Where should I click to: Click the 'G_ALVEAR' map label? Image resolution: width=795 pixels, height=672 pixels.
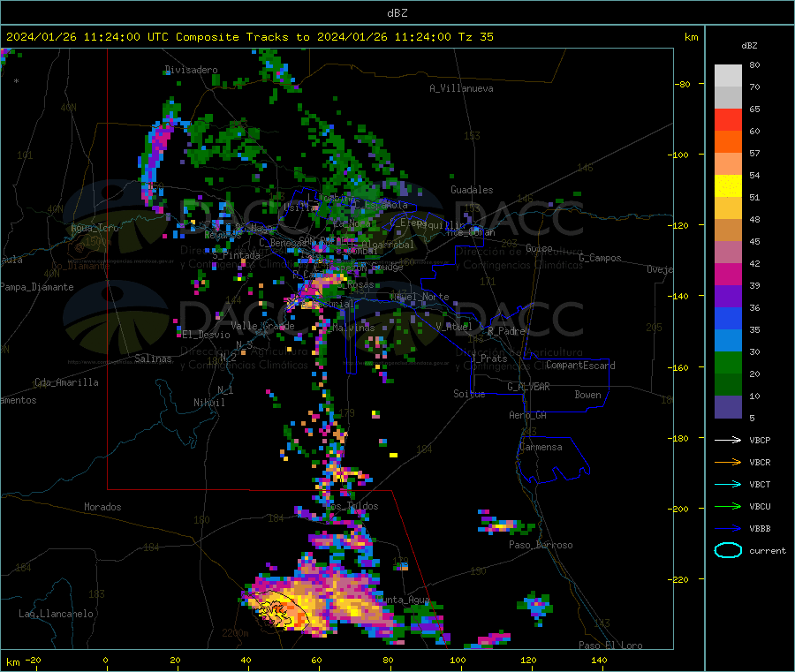click(528, 387)
